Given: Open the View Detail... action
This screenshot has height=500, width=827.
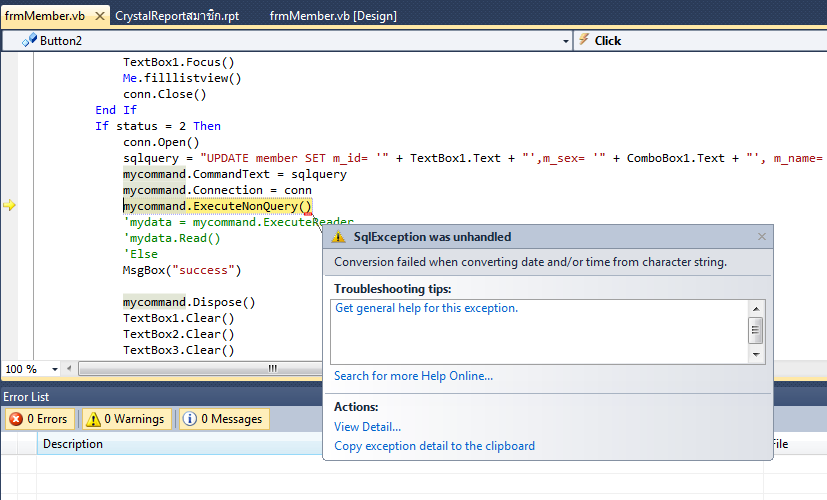Looking at the screenshot, I should [x=367, y=427].
